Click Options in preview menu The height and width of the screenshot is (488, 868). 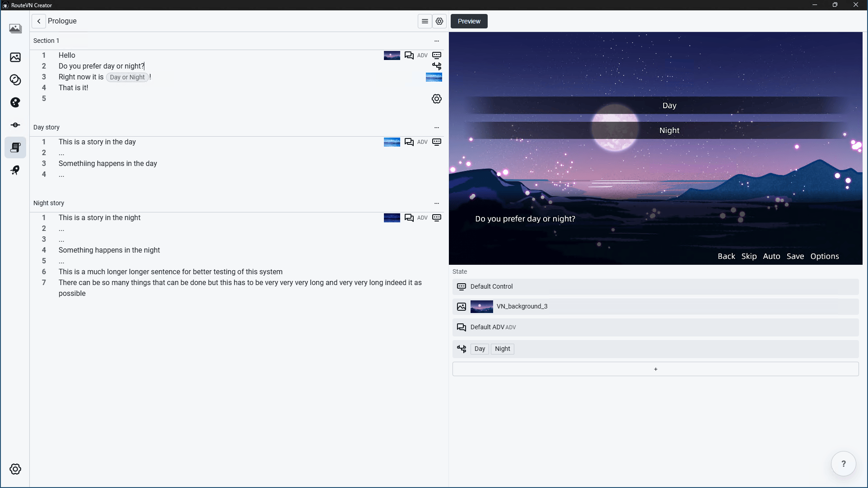pos(825,256)
